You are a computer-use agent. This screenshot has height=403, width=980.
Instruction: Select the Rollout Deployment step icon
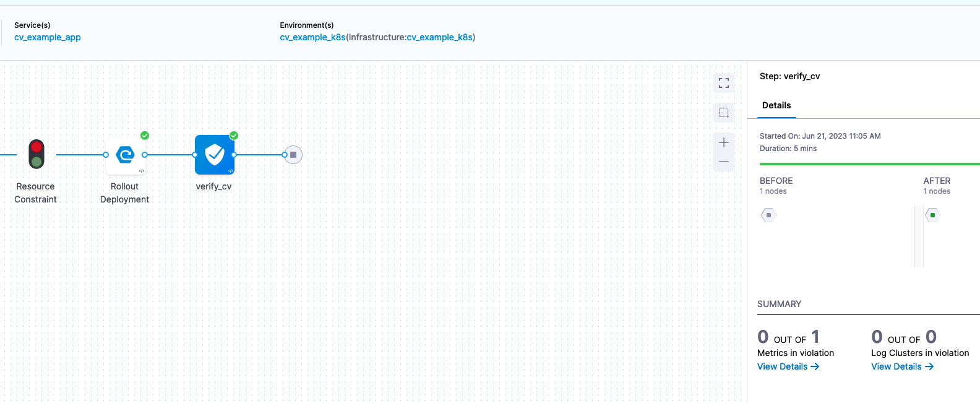click(x=126, y=155)
